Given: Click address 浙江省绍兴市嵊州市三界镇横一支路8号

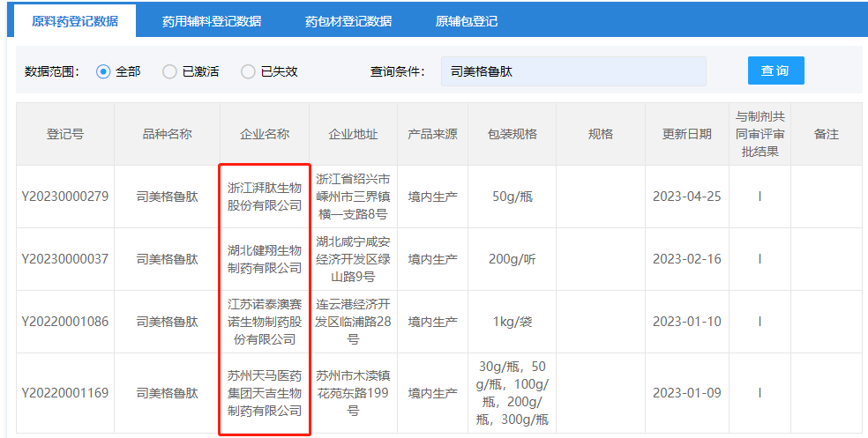Looking at the screenshot, I should (x=353, y=197).
